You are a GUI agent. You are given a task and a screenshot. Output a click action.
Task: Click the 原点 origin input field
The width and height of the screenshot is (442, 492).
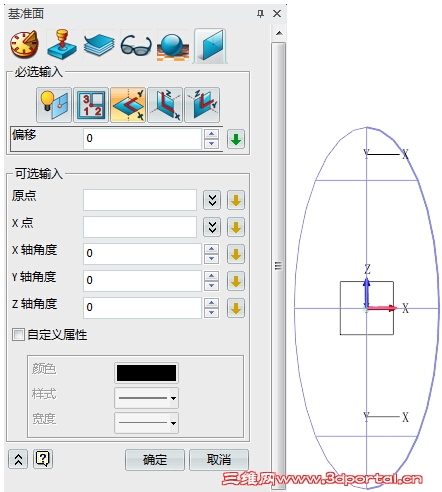point(140,200)
